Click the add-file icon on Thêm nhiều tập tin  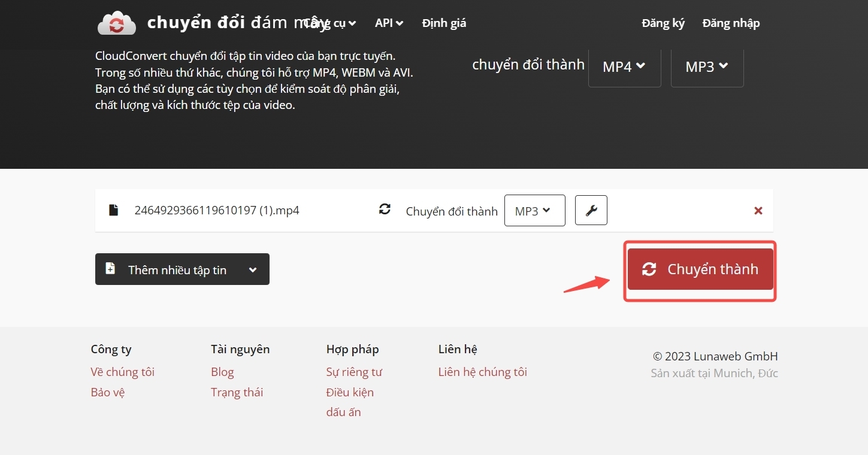pos(110,269)
